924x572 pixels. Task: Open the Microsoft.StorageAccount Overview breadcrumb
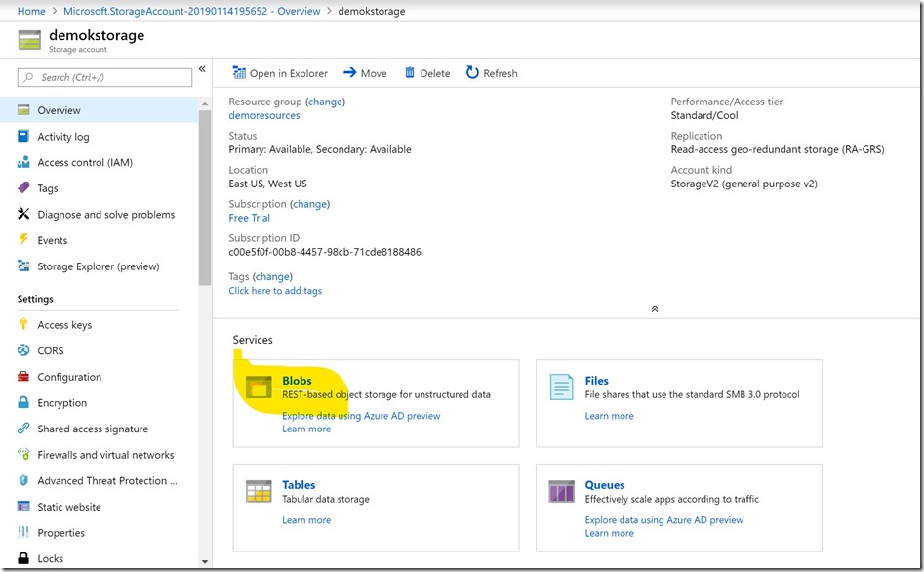[191, 11]
